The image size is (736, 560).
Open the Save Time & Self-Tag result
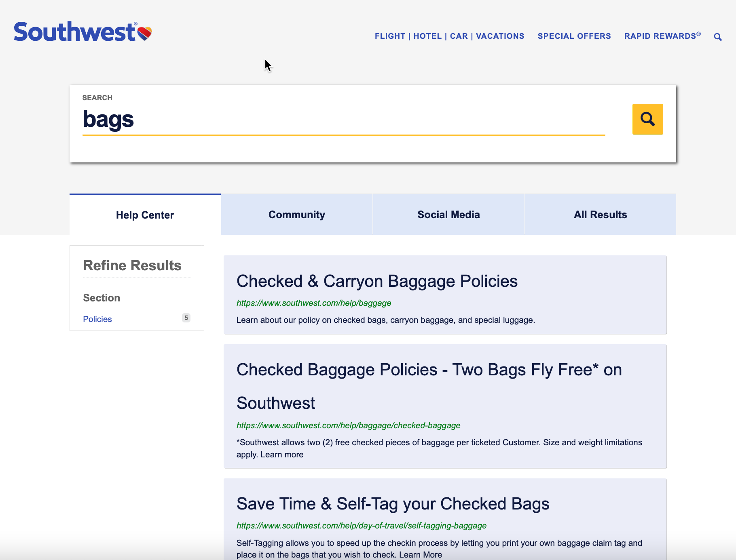point(393,503)
